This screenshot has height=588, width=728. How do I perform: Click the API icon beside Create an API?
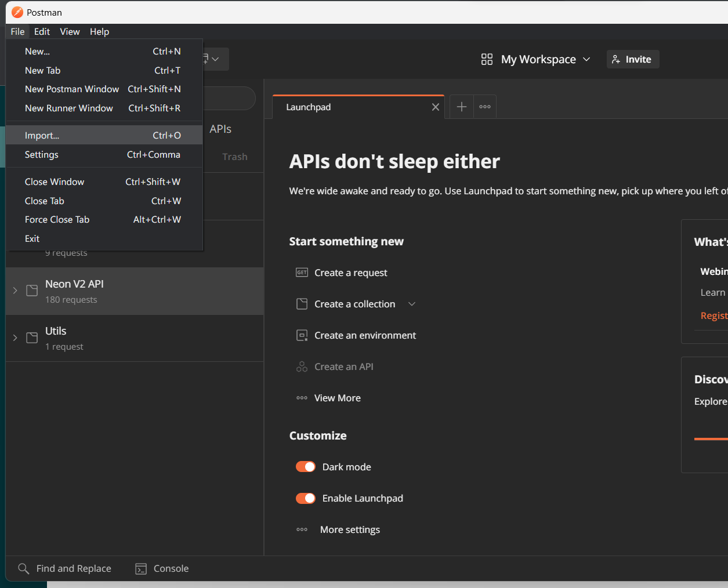point(302,366)
